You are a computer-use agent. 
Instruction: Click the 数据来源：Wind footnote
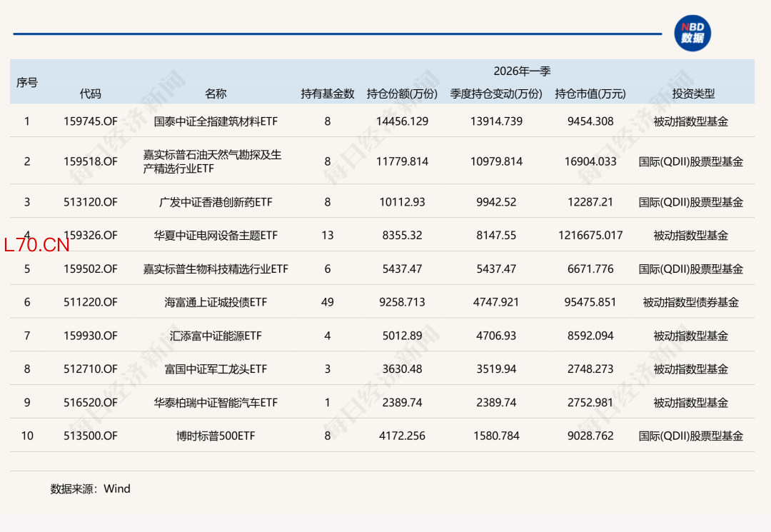coord(90,489)
